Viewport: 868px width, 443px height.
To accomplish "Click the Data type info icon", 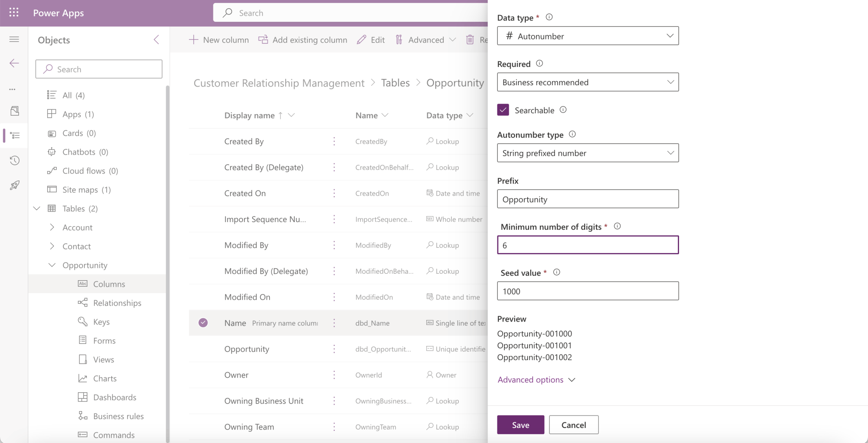I will (x=549, y=17).
